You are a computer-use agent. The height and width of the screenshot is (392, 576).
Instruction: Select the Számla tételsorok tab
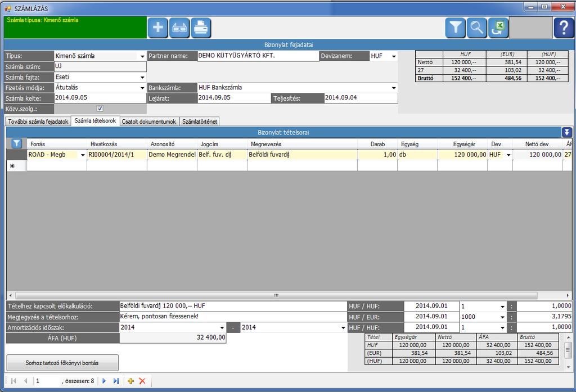pyautogui.click(x=95, y=121)
